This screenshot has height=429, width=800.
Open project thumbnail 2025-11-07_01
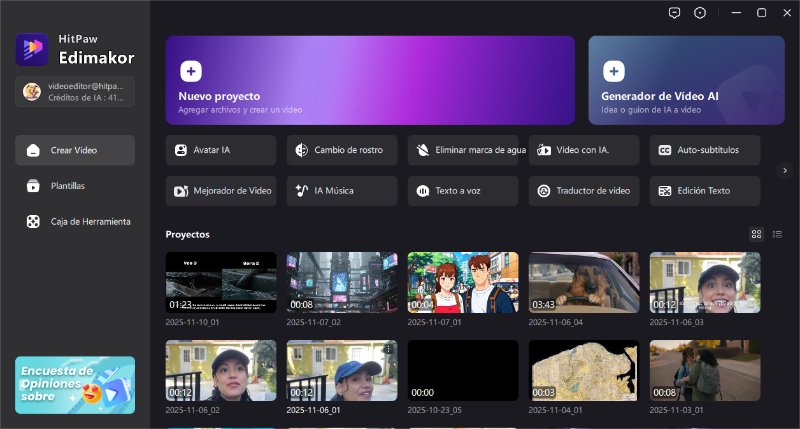point(463,282)
